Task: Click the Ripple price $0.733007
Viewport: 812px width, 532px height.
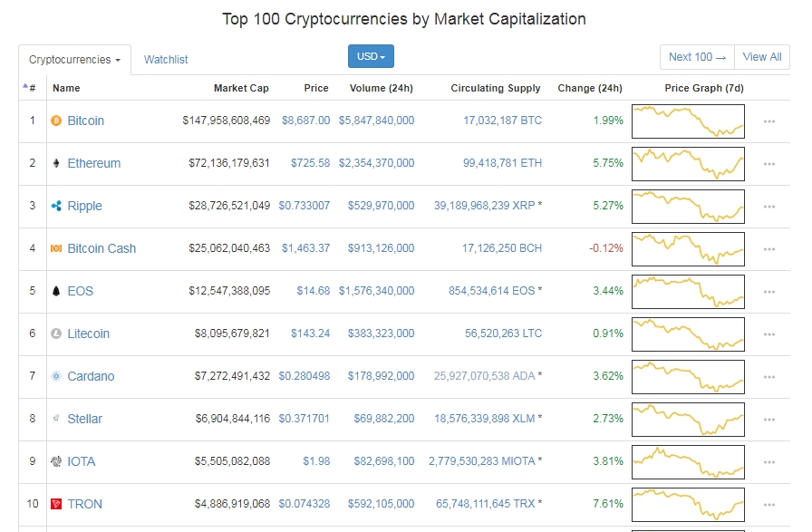Action: click(304, 206)
